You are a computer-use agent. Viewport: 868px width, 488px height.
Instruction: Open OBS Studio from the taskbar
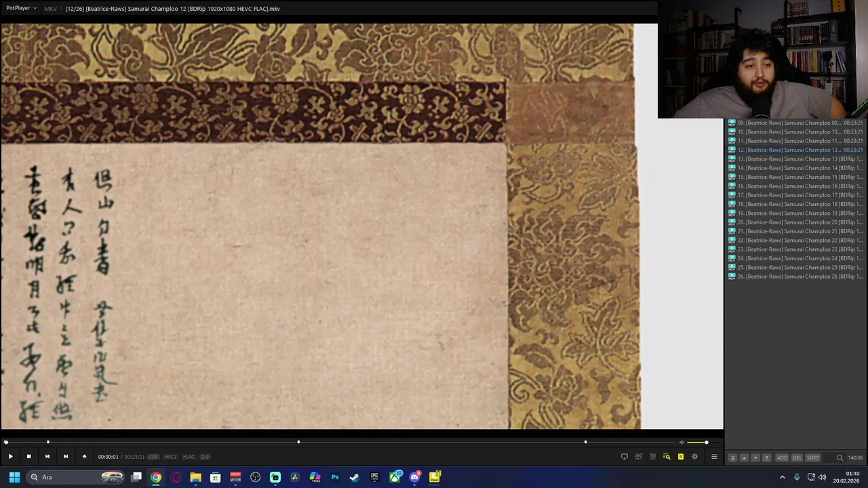(x=255, y=477)
